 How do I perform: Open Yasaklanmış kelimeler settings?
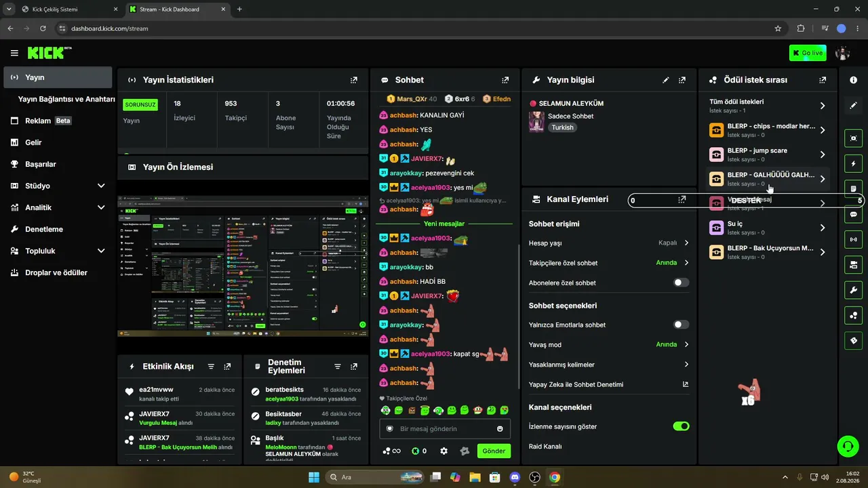point(609,365)
